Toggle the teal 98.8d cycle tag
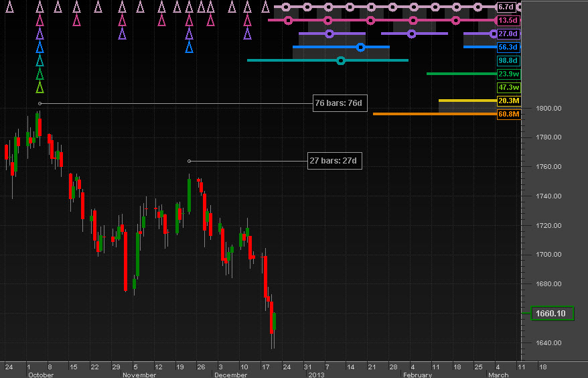This screenshot has height=378, width=588. point(507,60)
